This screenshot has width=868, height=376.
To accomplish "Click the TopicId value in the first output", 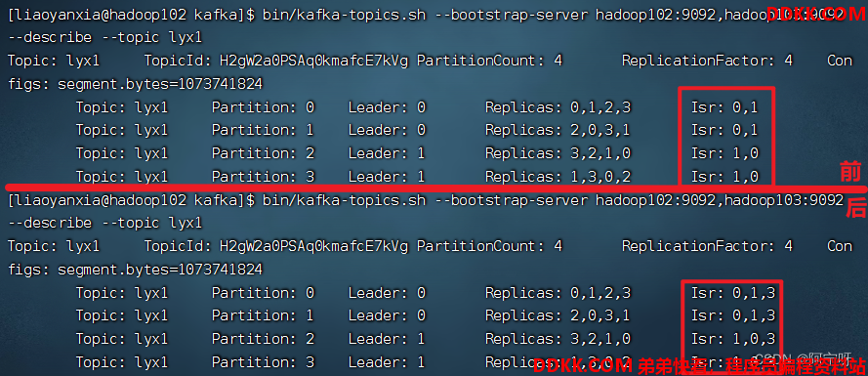I will pyautogui.click(x=313, y=61).
